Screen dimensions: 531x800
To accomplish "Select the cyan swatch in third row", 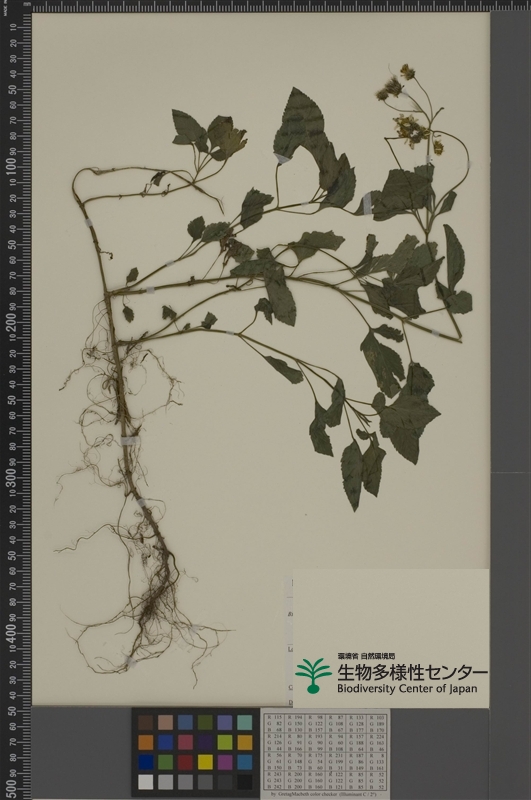I will [x=245, y=762].
